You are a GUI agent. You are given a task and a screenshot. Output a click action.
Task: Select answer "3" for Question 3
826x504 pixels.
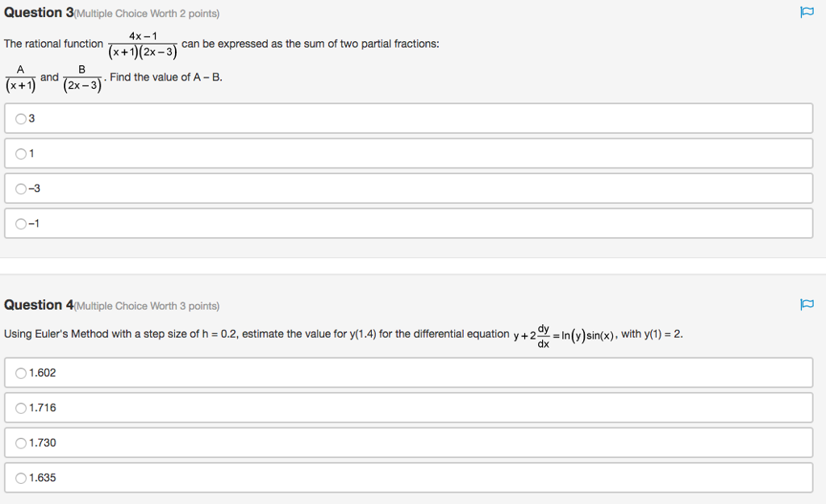pyautogui.click(x=19, y=118)
